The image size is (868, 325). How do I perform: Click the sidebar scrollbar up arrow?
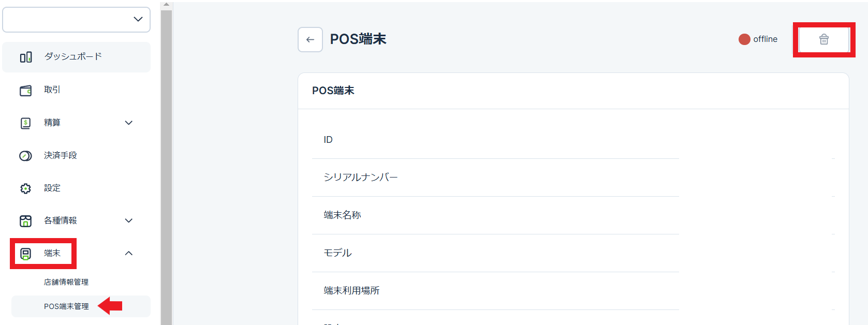click(166, 4)
